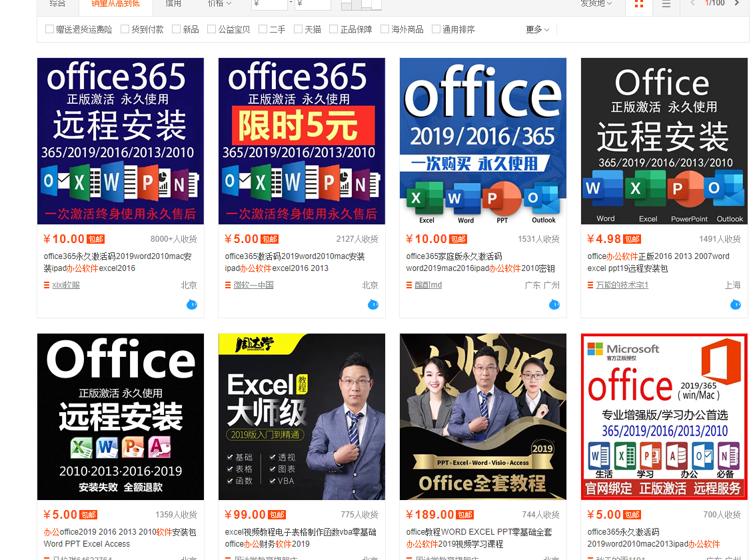
Task: Click the 上海 location text
Action: (x=733, y=285)
